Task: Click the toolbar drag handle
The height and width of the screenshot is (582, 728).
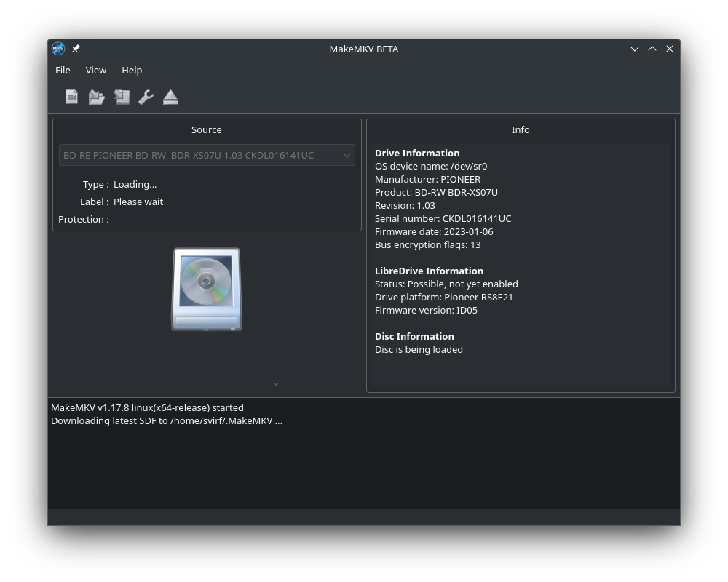Action: click(56, 97)
